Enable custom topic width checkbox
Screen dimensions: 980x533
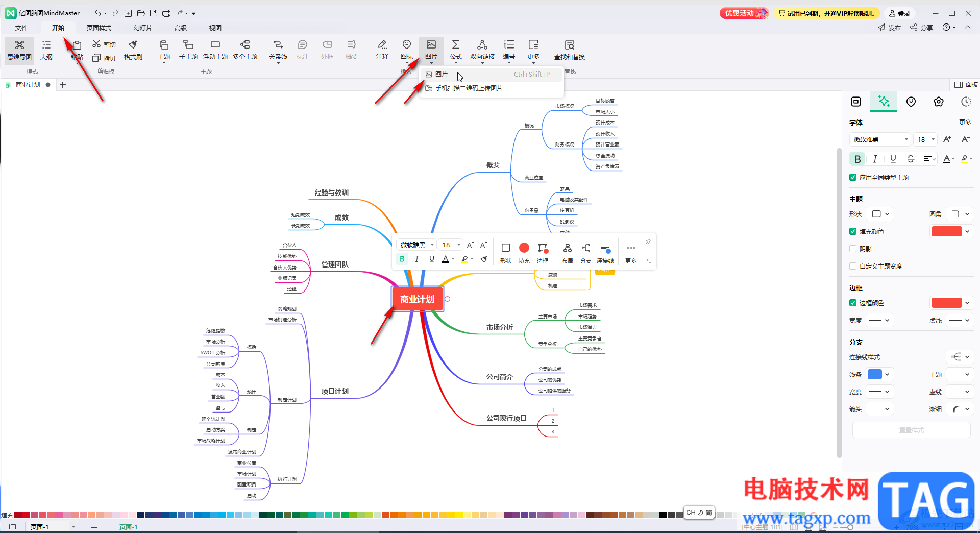pyautogui.click(x=853, y=266)
